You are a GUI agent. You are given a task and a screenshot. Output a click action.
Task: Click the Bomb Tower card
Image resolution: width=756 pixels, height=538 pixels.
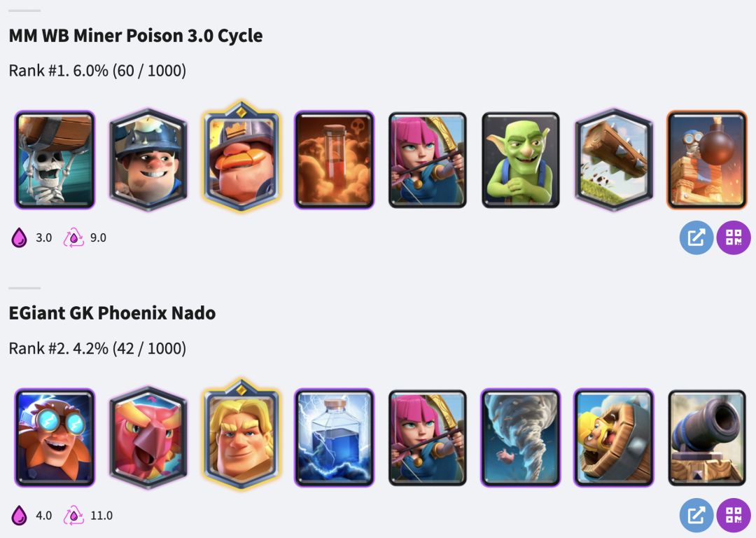coord(707,160)
